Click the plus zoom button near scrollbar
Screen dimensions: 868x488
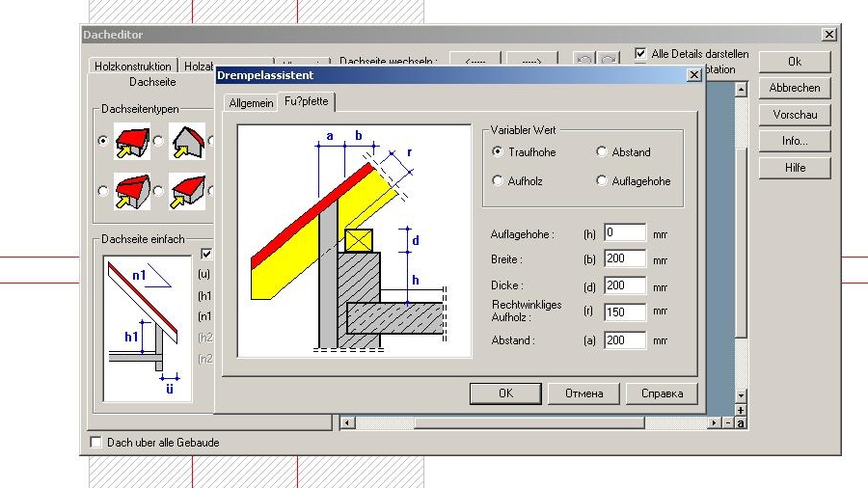[x=741, y=411]
